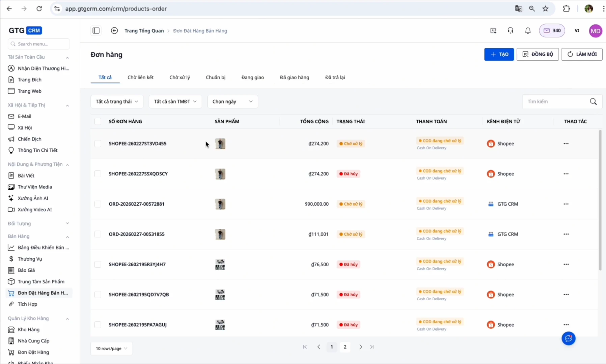Open the headset support icon
606x364 pixels.
pyautogui.click(x=510, y=31)
